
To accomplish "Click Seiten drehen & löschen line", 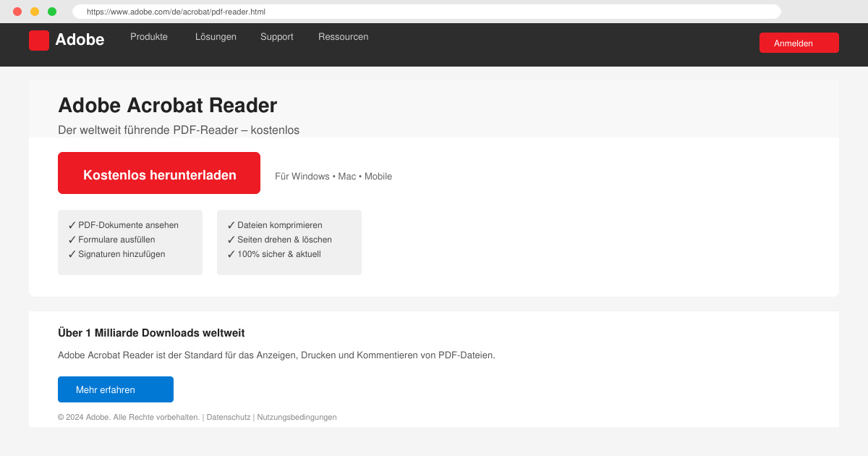I will (280, 240).
